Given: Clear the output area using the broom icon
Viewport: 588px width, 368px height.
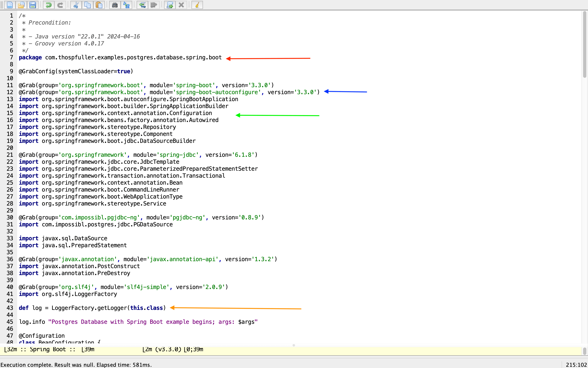Looking at the screenshot, I should coord(197,5).
